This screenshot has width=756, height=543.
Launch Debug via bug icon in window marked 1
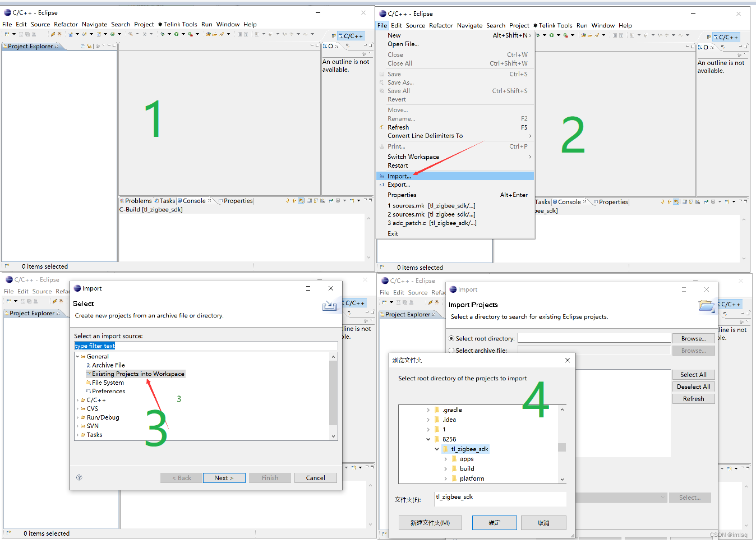tap(163, 34)
